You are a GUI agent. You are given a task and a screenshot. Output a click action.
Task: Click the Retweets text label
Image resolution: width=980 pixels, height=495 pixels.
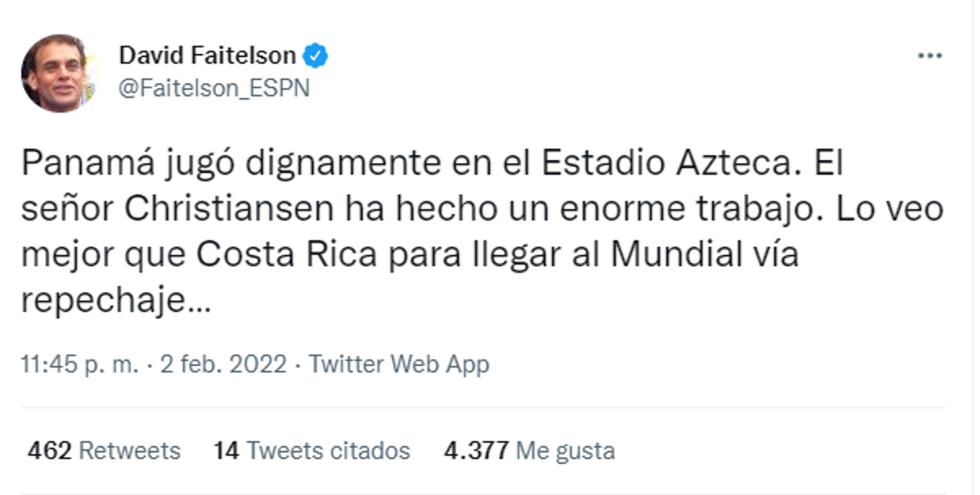coord(131,450)
